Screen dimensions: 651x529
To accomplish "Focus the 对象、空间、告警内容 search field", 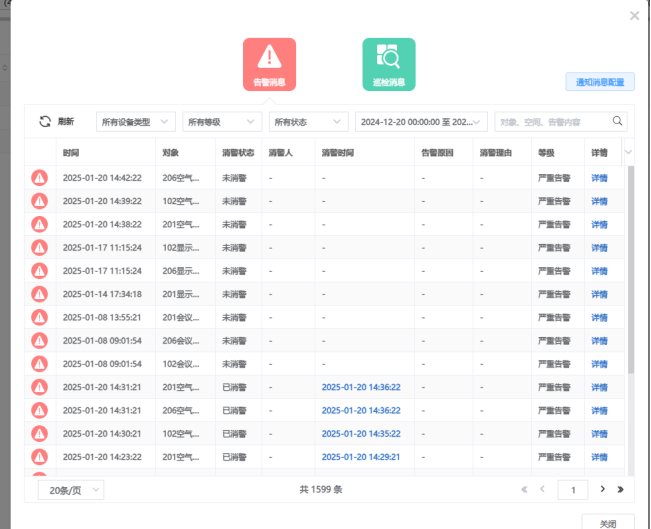I will 551,121.
